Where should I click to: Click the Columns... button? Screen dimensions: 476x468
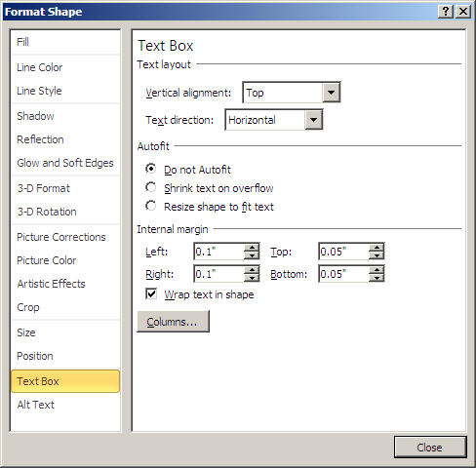(173, 322)
